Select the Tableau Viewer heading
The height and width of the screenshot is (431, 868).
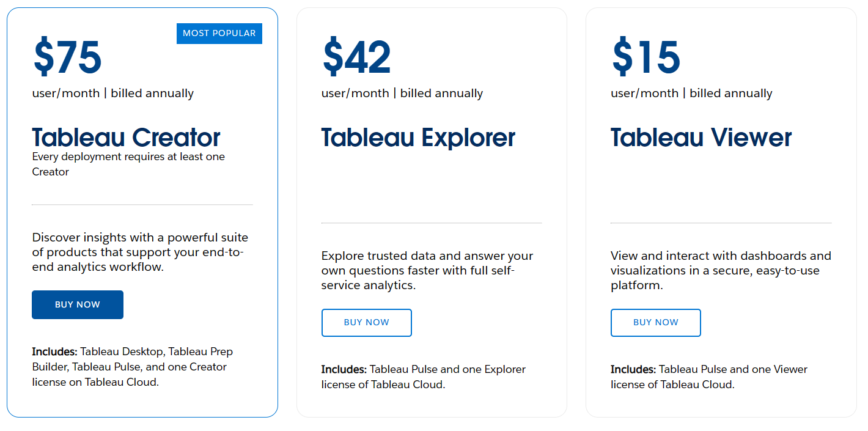click(x=701, y=137)
